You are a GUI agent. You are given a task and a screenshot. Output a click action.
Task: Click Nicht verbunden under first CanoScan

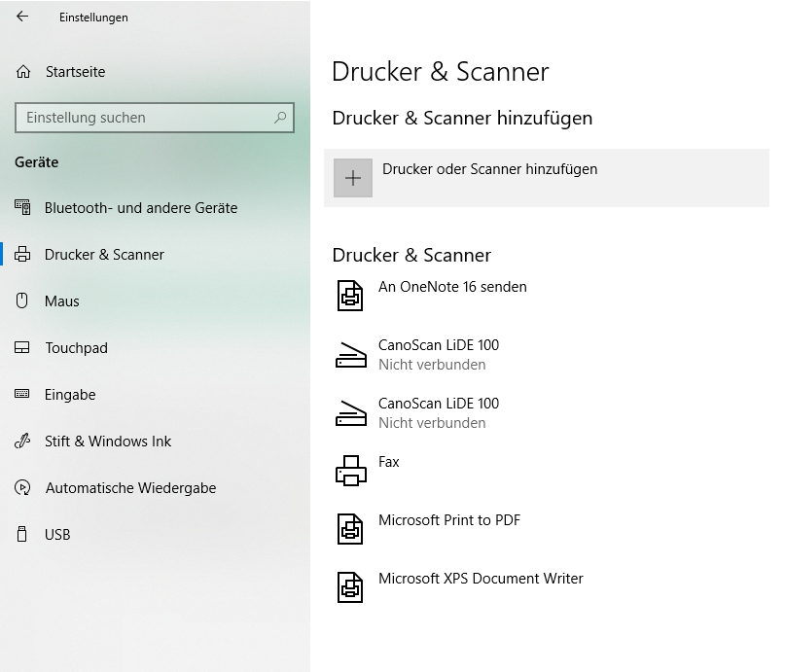[432, 365]
